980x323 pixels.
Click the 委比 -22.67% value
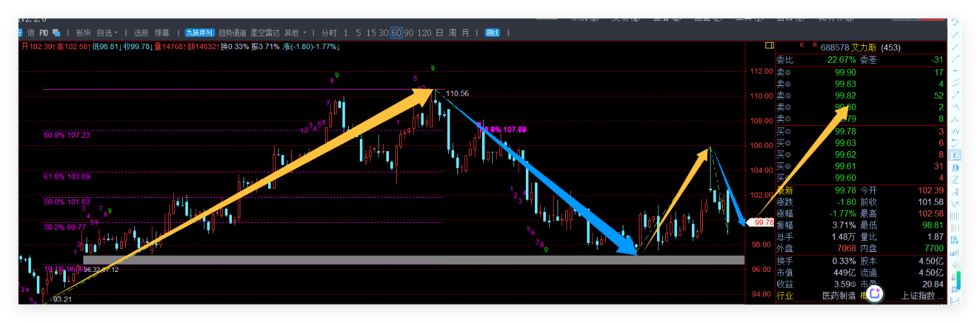click(x=840, y=60)
